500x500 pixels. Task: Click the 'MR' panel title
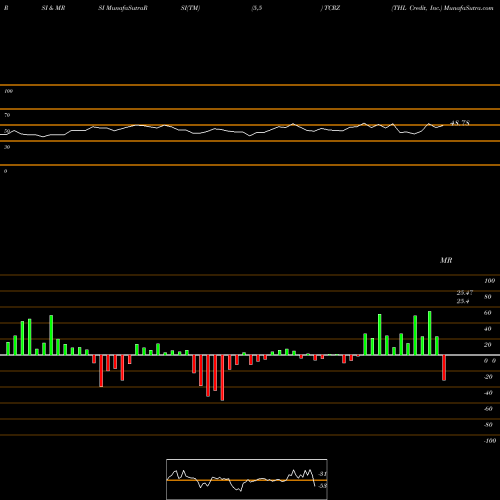(x=446, y=260)
